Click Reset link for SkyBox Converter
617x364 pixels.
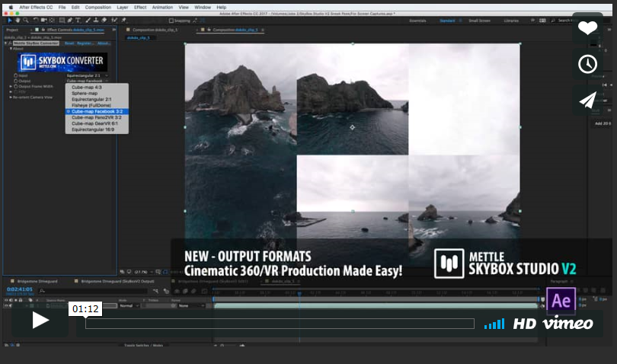pyautogui.click(x=69, y=43)
